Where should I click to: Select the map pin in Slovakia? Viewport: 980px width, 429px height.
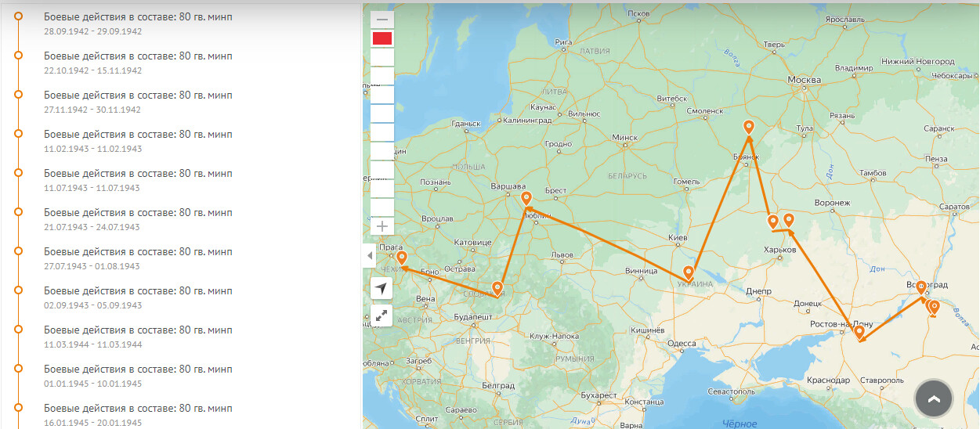click(x=497, y=289)
